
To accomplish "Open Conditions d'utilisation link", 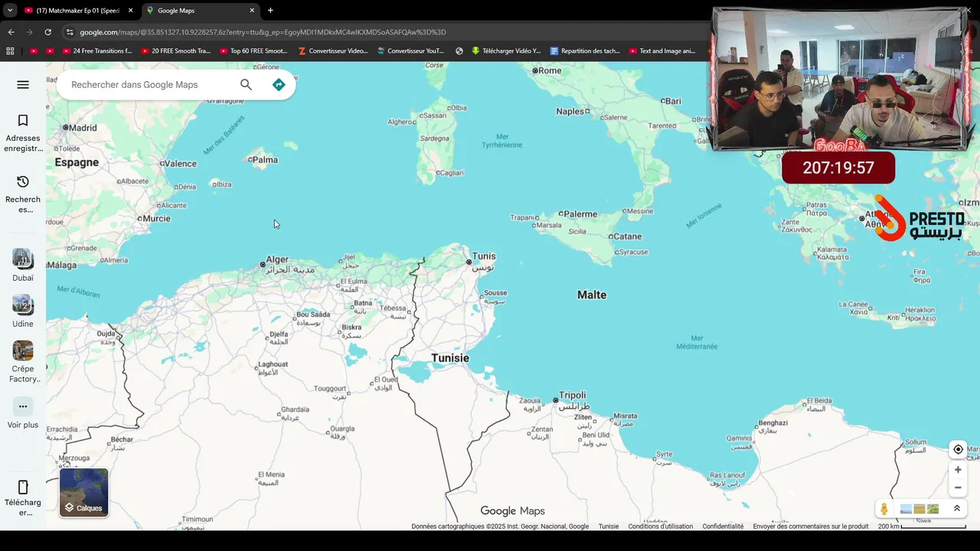I will pyautogui.click(x=661, y=527).
